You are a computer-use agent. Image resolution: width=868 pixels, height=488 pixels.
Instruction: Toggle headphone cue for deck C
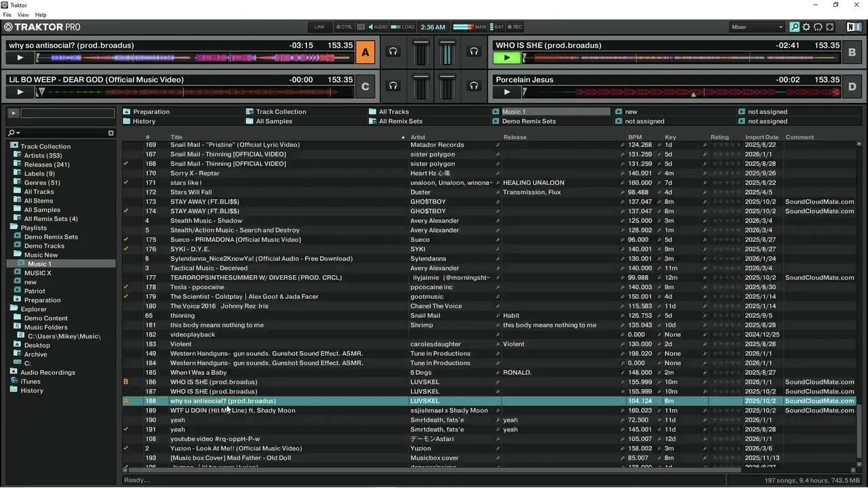pos(393,85)
